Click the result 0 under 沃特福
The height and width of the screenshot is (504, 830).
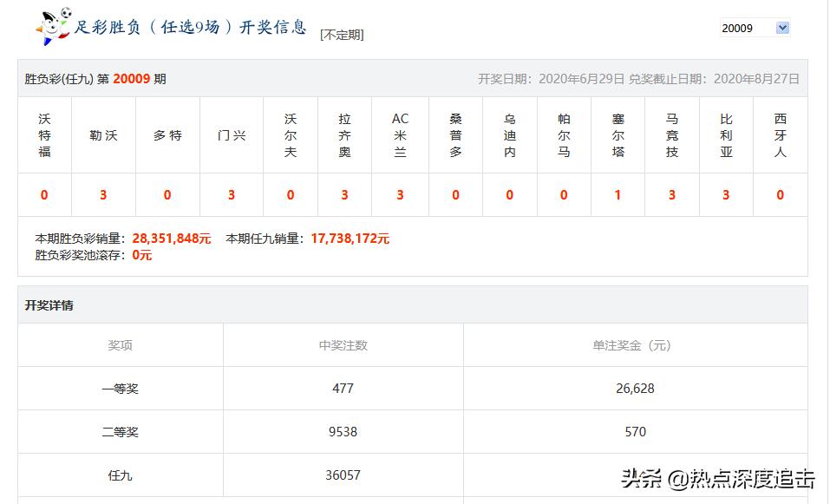(44, 195)
